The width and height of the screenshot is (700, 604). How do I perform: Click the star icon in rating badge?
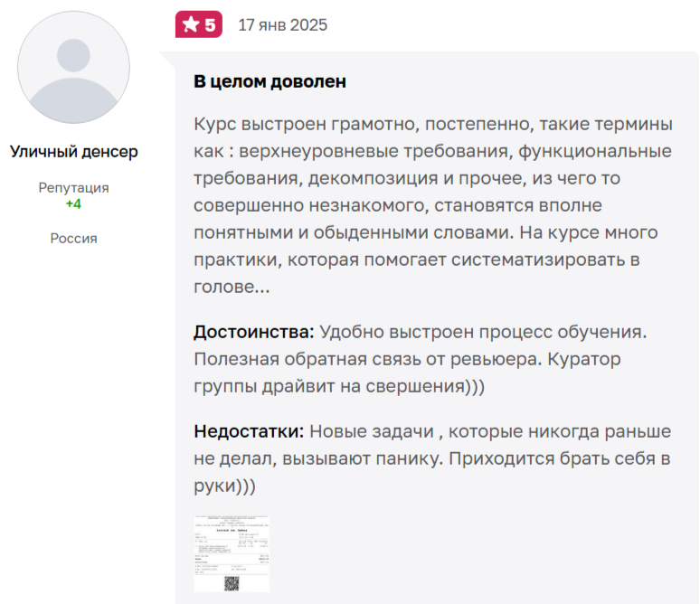pyautogui.click(x=190, y=25)
